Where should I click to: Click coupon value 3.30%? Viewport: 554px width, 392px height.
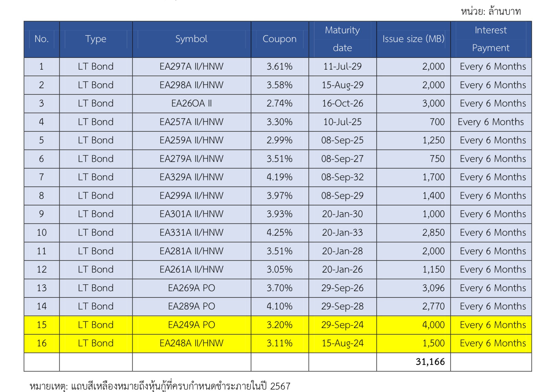(280, 122)
